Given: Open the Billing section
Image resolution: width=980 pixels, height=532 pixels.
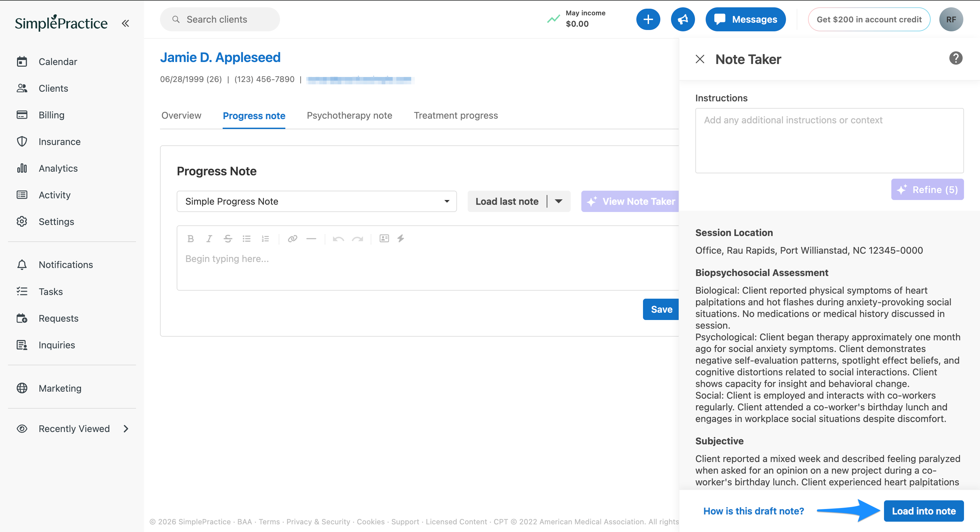Looking at the screenshot, I should click(x=51, y=115).
